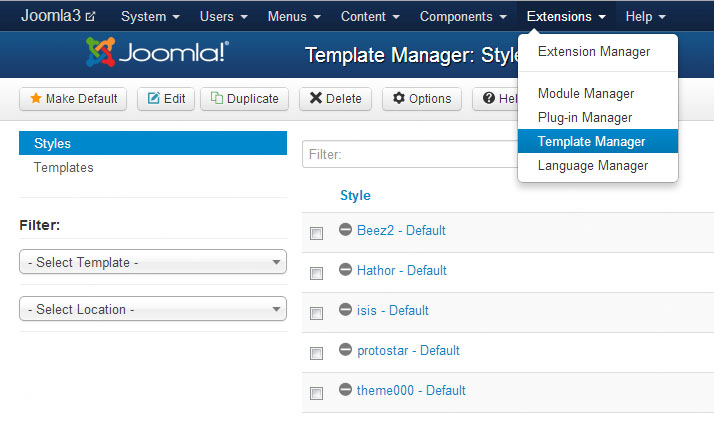
Task: Tick the checkbox for theme000 - Default
Action: pos(316,394)
